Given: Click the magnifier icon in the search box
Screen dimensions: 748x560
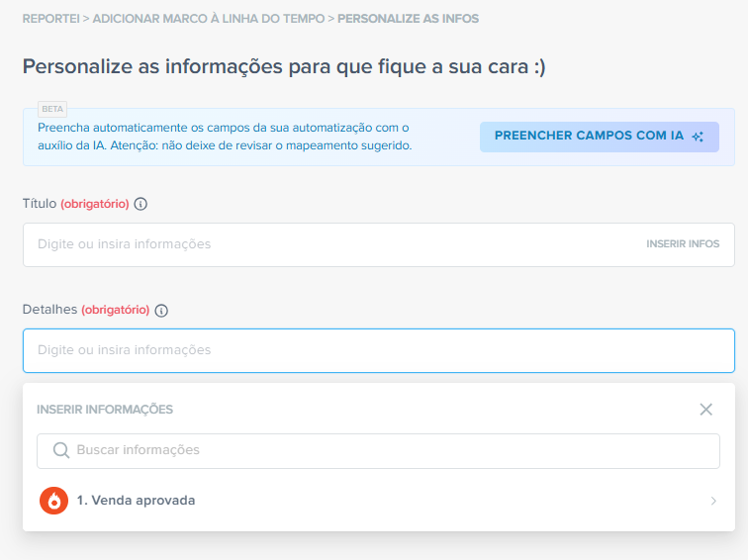Looking at the screenshot, I should click(x=60, y=450).
